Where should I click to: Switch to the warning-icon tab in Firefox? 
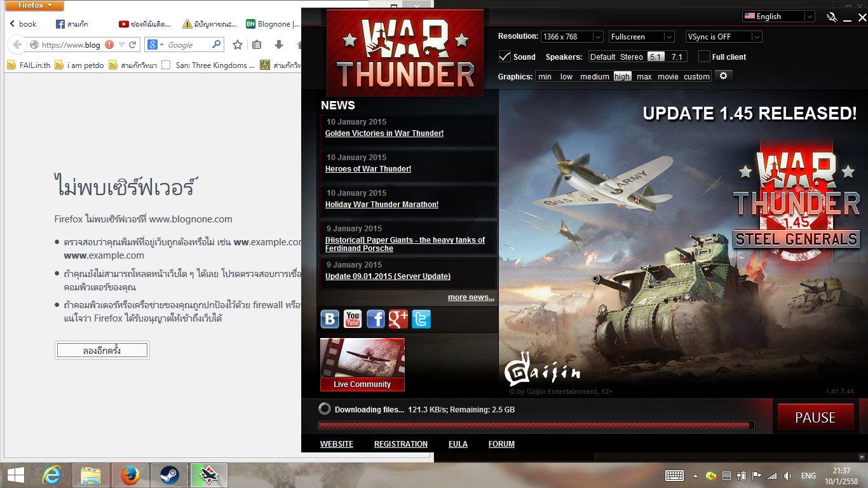coord(208,24)
